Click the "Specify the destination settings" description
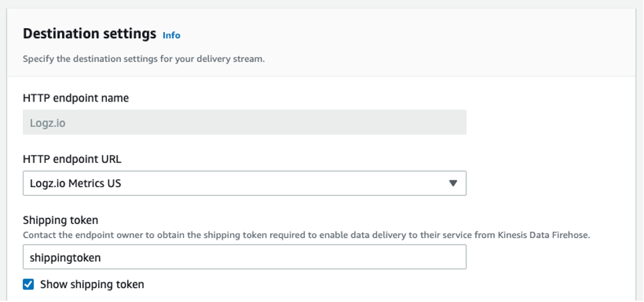This screenshot has width=644, height=302. (x=144, y=59)
